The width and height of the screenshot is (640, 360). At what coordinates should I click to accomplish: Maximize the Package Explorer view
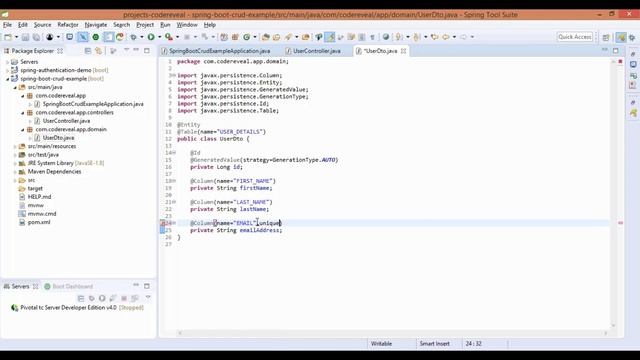click(x=147, y=51)
